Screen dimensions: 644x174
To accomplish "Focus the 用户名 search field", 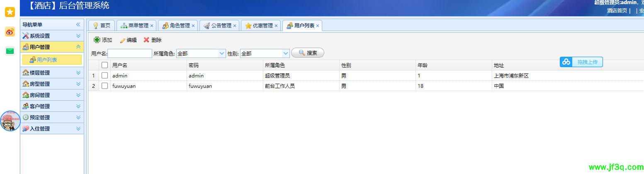I will [x=130, y=53].
